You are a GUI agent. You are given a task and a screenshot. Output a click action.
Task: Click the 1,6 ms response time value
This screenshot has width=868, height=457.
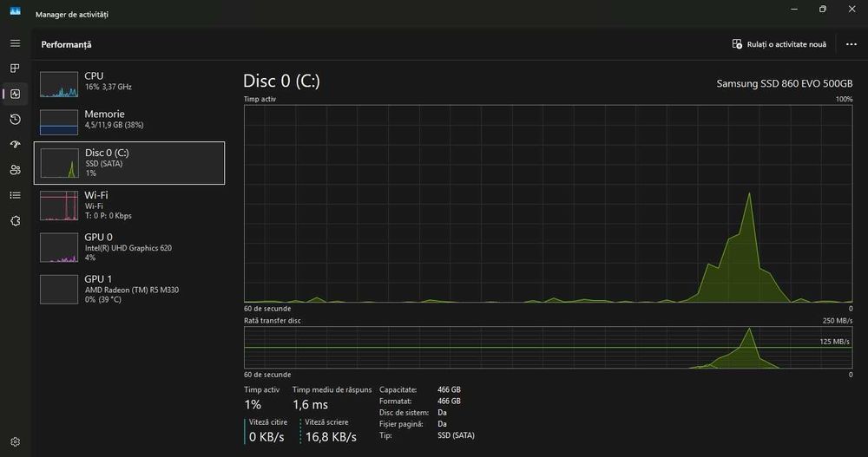[x=310, y=405]
